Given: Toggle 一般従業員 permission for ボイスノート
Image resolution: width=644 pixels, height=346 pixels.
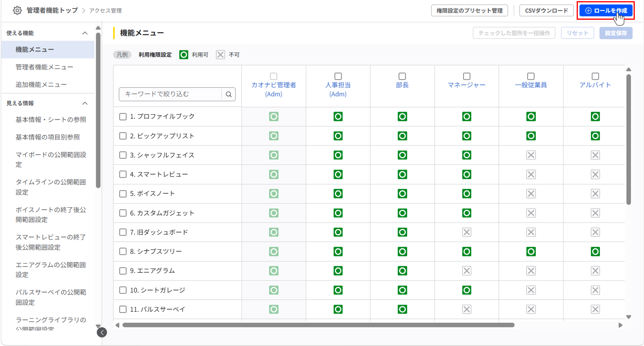Looking at the screenshot, I should click(531, 194).
